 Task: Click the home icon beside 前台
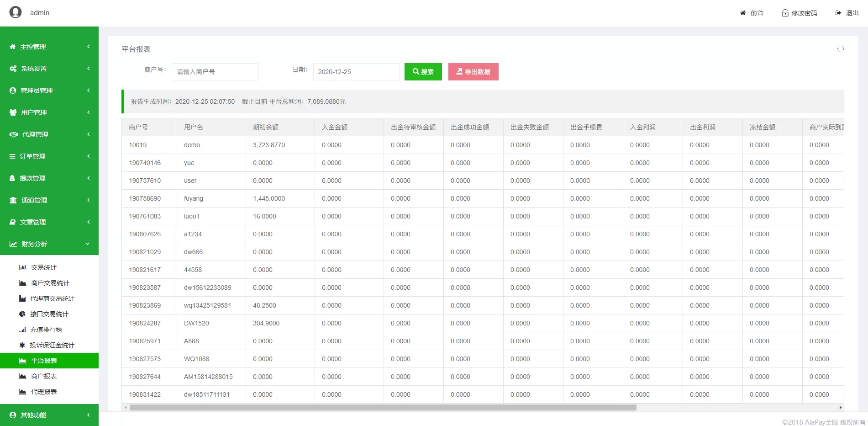click(743, 13)
